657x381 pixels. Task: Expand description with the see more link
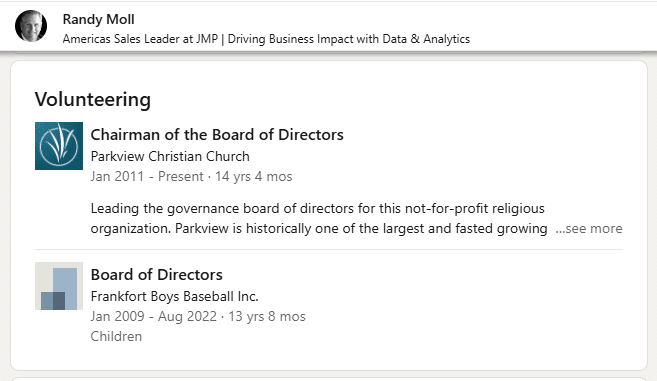589,228
